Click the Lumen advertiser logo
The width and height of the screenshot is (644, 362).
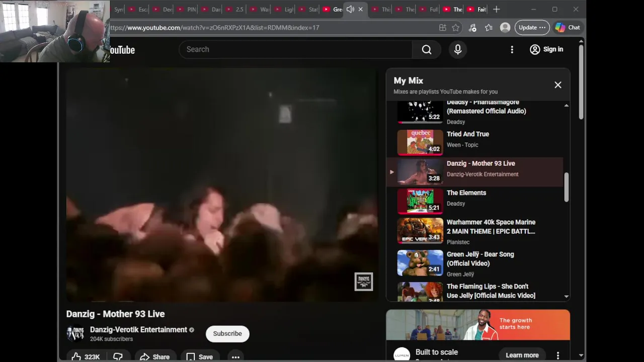(x=401, y=354)
